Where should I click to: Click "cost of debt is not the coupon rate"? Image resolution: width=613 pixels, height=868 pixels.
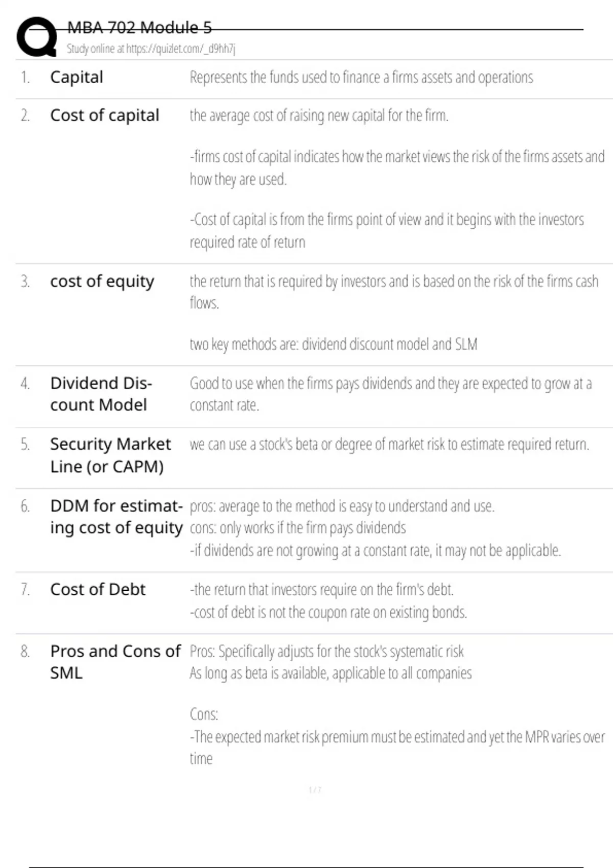click(x=328, y=612)
